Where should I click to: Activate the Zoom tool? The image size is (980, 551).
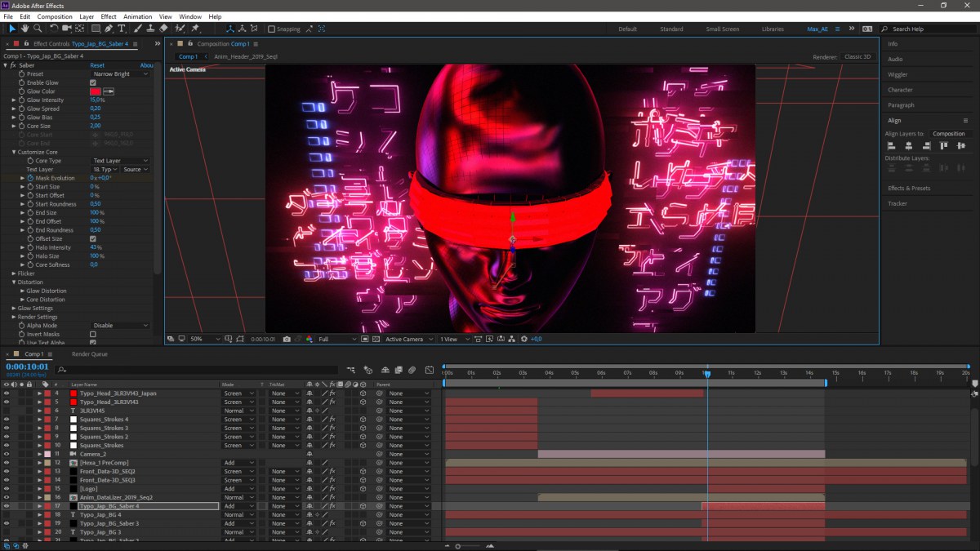pos(37,29)
